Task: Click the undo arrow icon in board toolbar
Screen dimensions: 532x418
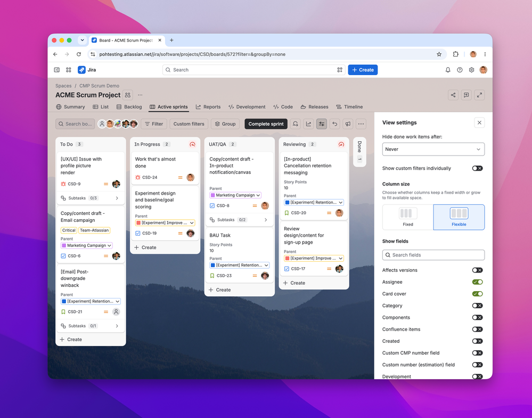Action: pyautogui.click(x=335, y=124)
